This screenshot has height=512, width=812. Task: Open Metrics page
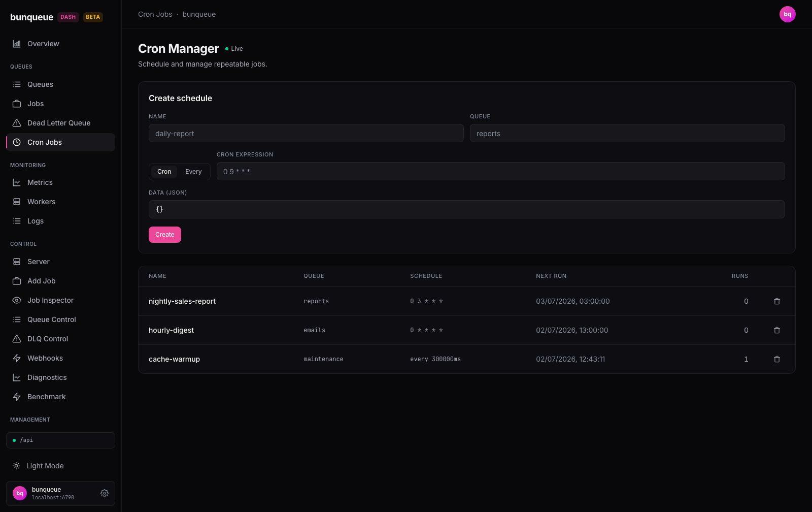pos(60,182)
